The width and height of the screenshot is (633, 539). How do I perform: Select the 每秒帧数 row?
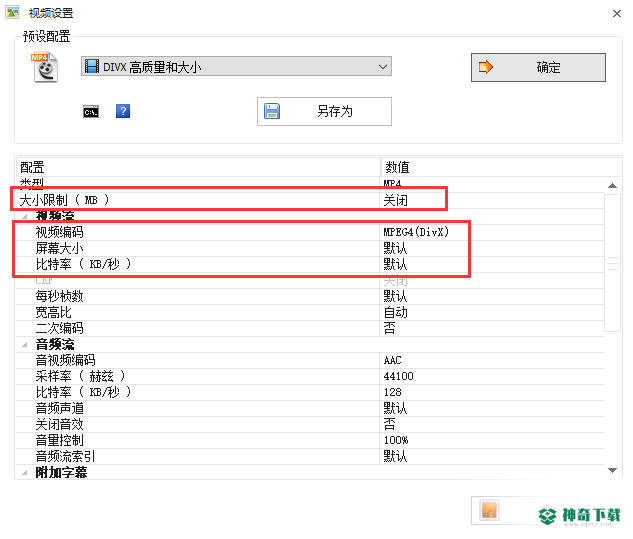point(310,296)
